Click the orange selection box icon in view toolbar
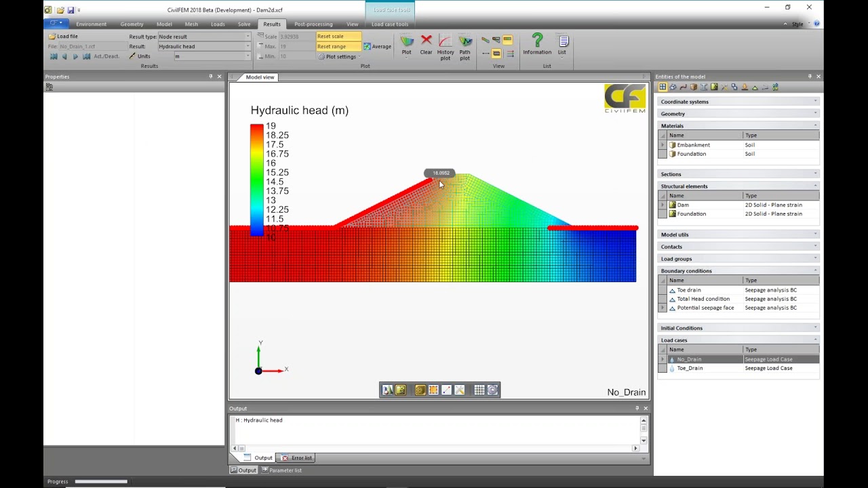 pos(433,390)
